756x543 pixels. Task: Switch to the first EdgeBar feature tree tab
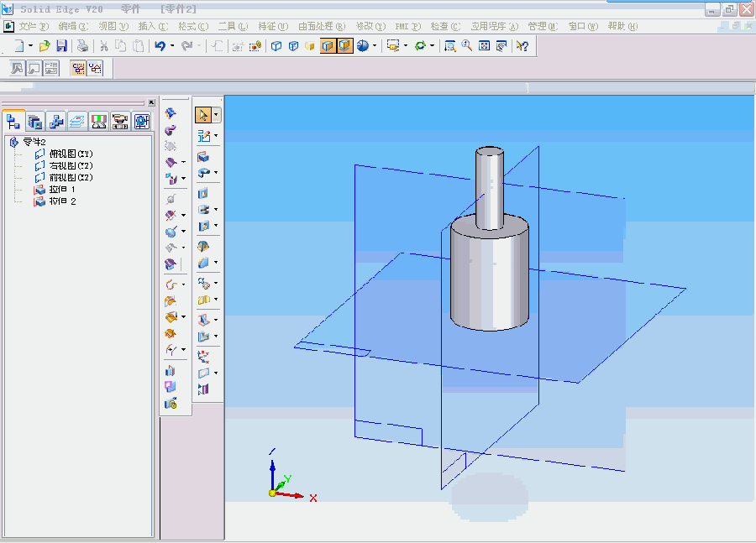[x=13, y=121]
